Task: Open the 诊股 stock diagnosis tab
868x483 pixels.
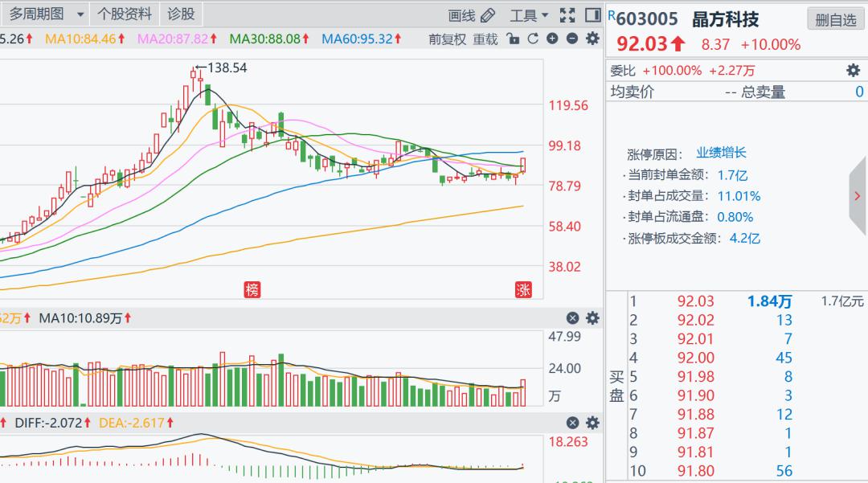Action: tap(181, 14)
